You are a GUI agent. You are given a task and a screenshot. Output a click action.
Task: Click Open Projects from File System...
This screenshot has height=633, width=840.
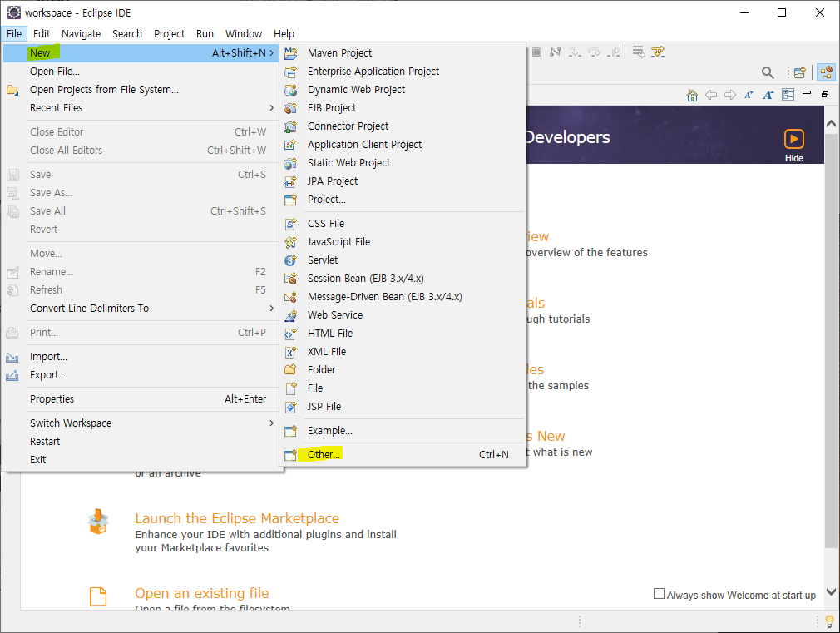142,90
